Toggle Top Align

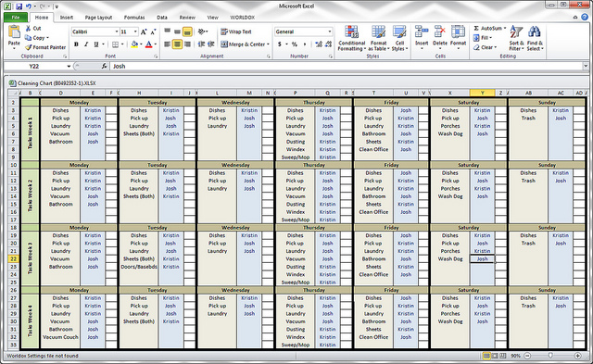(167, 31)
